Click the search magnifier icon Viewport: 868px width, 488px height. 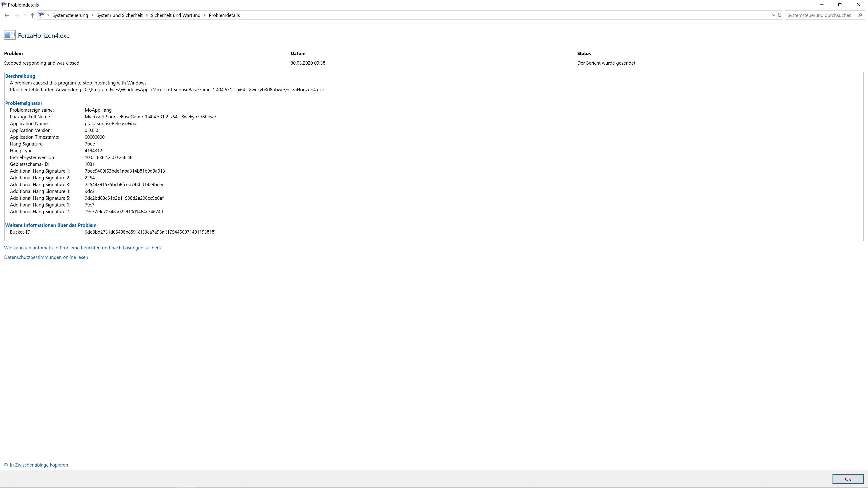point(860,15)
